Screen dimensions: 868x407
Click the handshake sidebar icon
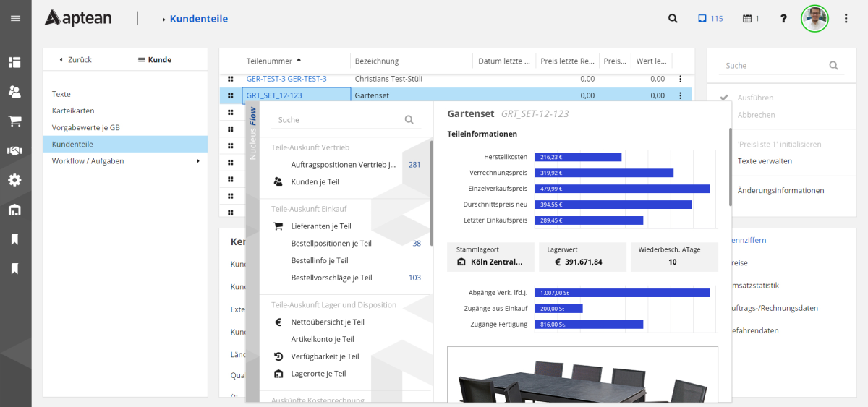14,150
